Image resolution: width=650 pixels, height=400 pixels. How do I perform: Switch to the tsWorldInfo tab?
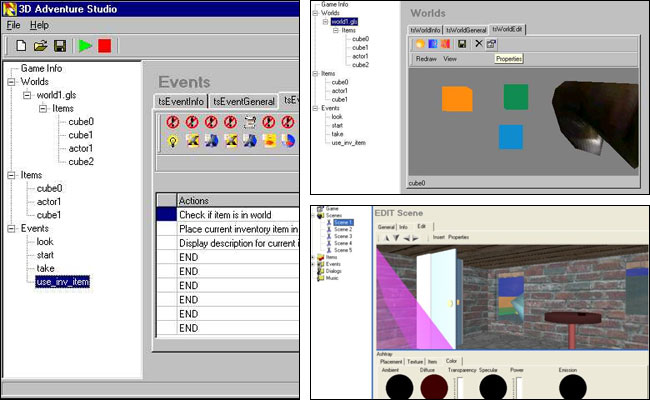[425, 30]
